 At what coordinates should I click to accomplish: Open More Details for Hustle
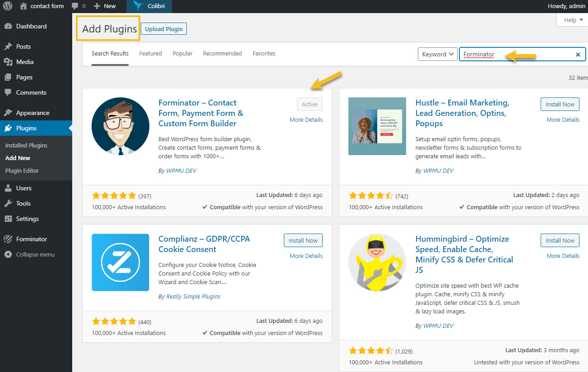click(563, 120)
